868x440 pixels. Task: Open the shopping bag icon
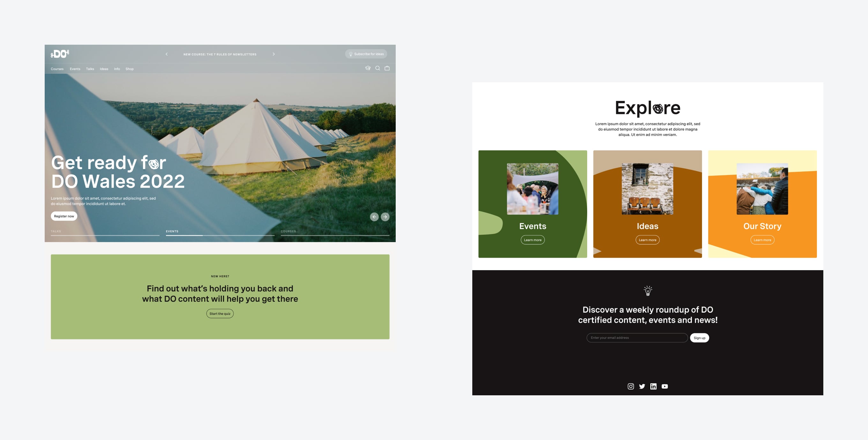pos(387,68)
